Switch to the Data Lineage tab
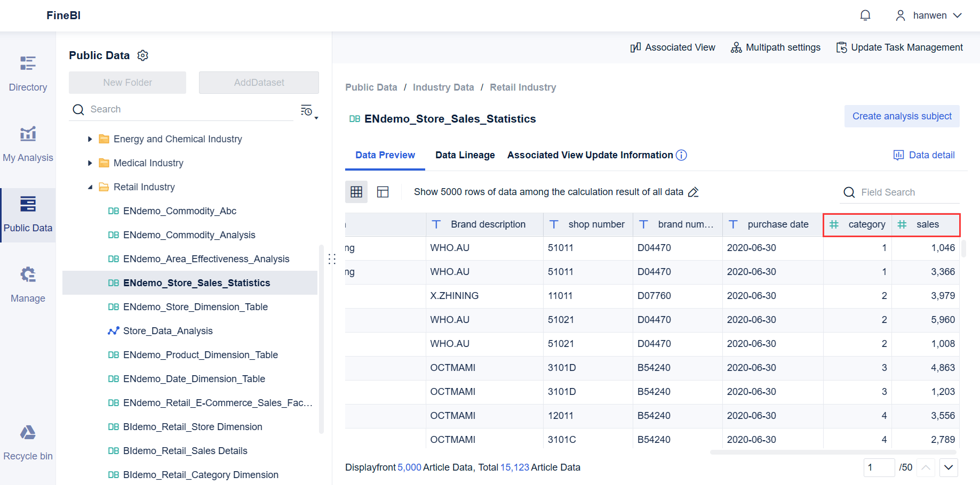Image resolution: width=980 pixels, height=485 pixels. click(x=465, y=155)
